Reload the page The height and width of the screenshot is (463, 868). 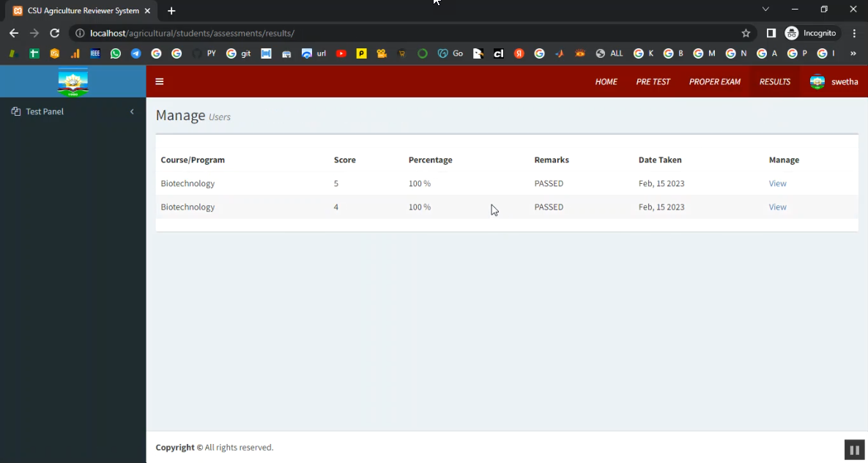click(x=54, y=33)
